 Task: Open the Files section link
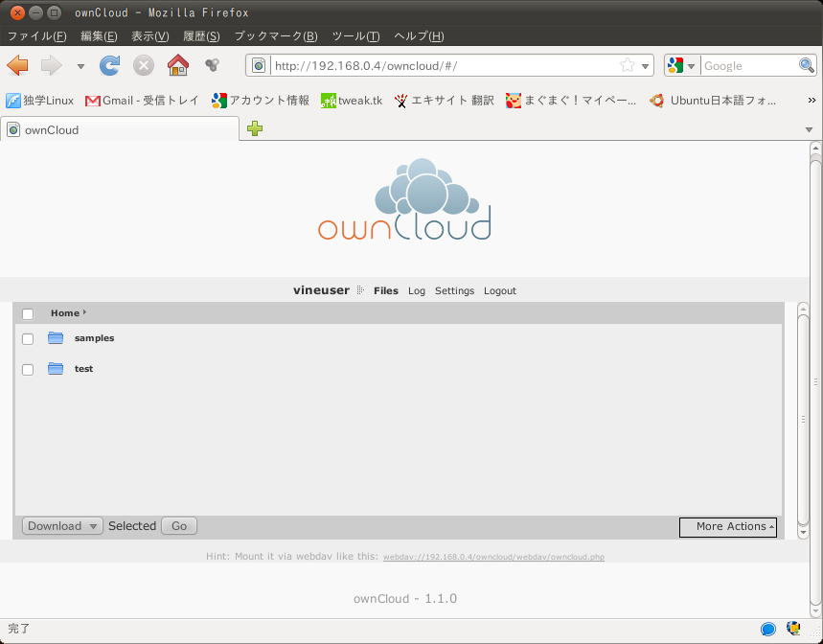pos(386,290)
